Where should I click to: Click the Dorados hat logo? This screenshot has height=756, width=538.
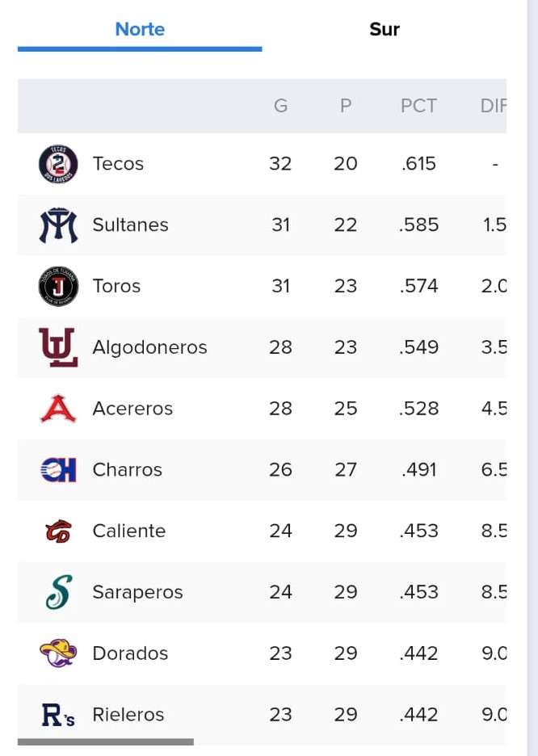coord(58,653)
